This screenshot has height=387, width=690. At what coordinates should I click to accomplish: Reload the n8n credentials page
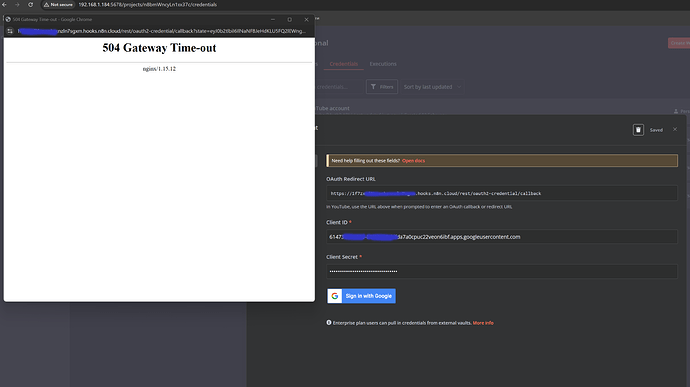tap(30, 4)
